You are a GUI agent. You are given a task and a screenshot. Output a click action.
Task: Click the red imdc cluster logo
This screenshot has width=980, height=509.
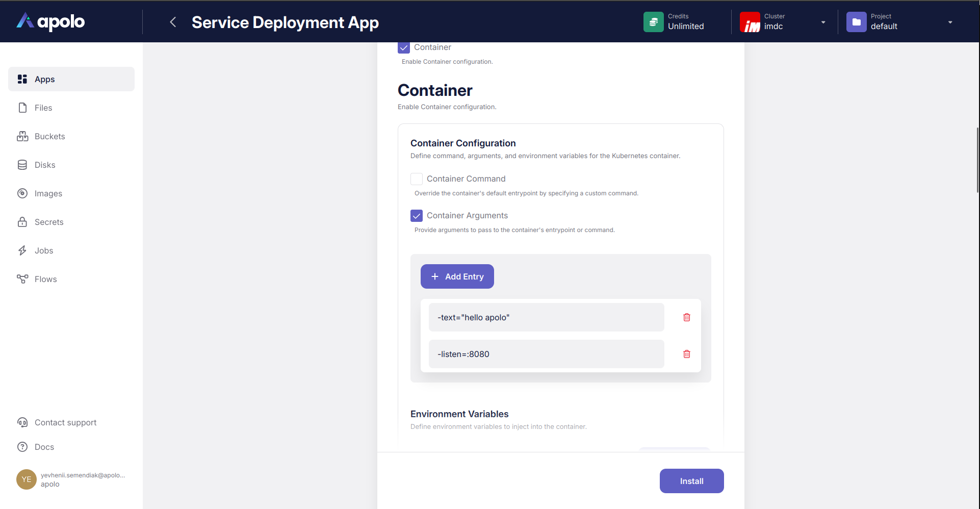pyautogui.click(x=750, y=22)
